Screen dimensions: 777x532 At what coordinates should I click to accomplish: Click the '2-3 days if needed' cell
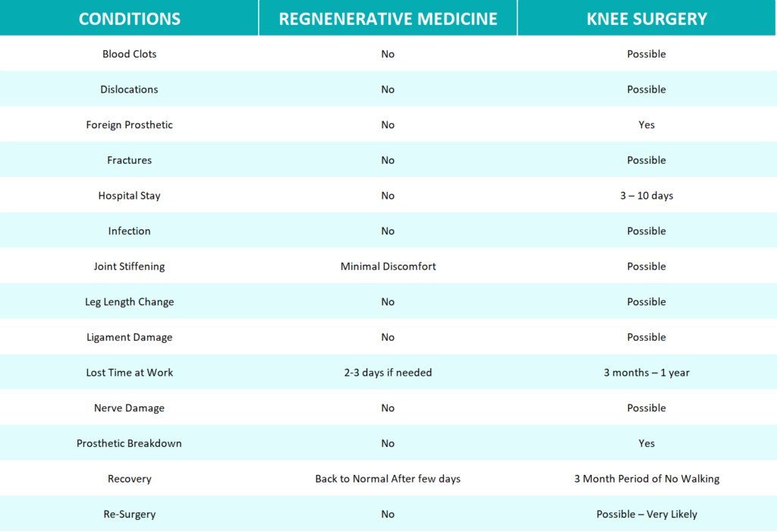click(388, 373)
